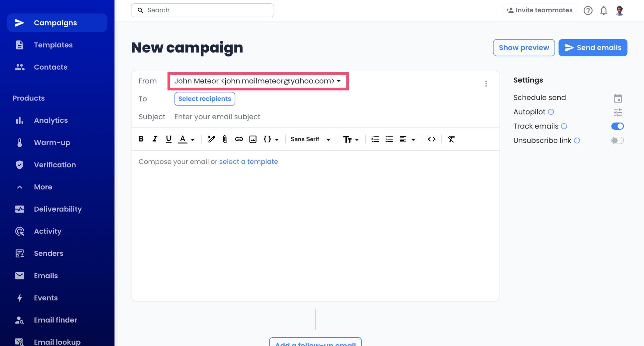The image size is (644, 346).
Task: Open the AI magic wand writer
Action: 211,139
